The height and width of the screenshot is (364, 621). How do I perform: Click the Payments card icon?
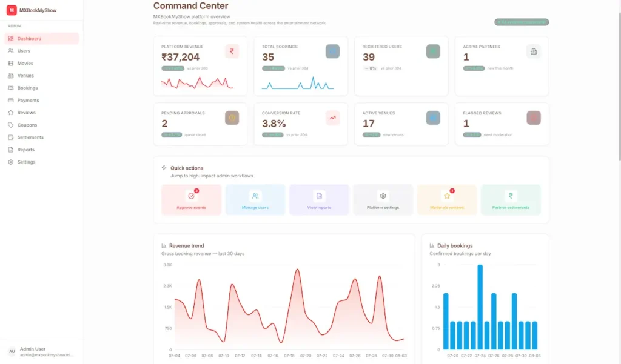(11, 100)
